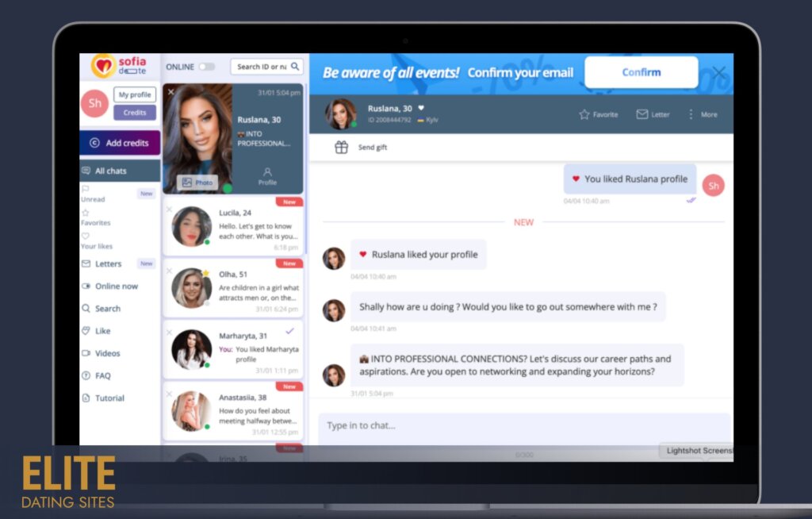812x519 pixels.
Task: Click the Type in to chat field
Action: coord(523,426)
